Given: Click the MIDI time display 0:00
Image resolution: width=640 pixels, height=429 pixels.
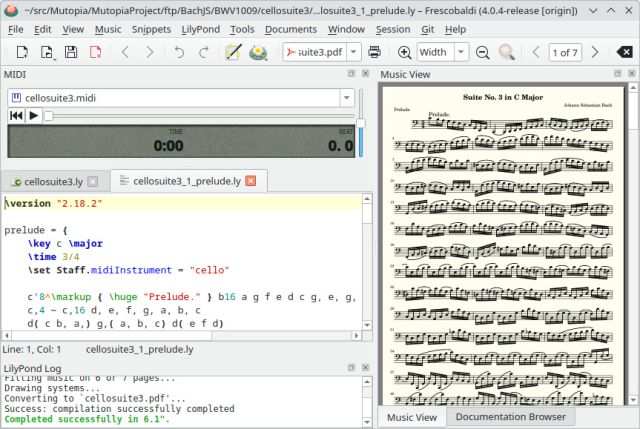Looking at the screenshot, I should (x=169, y=146).
